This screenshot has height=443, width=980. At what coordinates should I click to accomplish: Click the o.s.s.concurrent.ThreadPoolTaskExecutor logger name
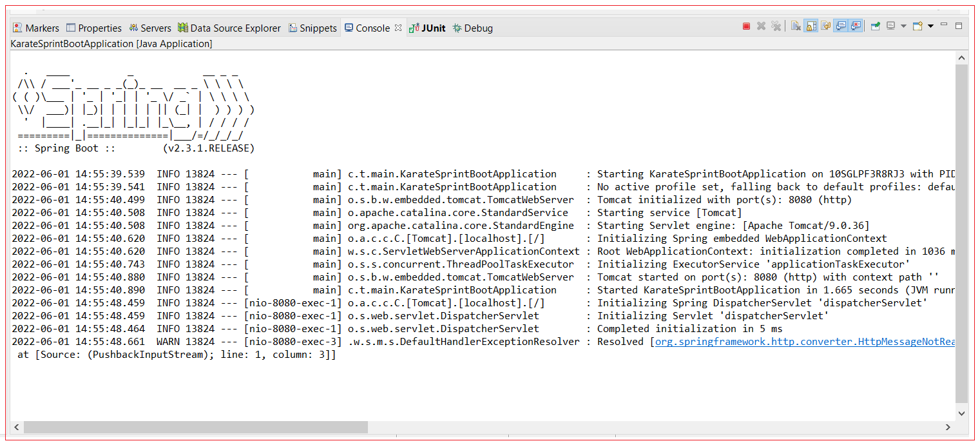click(461, 264)
